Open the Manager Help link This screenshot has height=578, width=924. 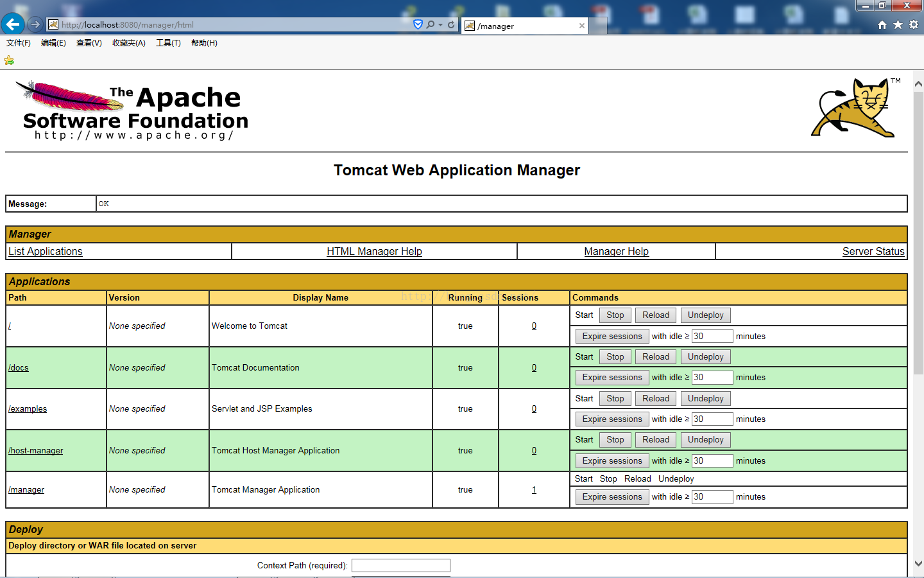(x=617, y=252)
